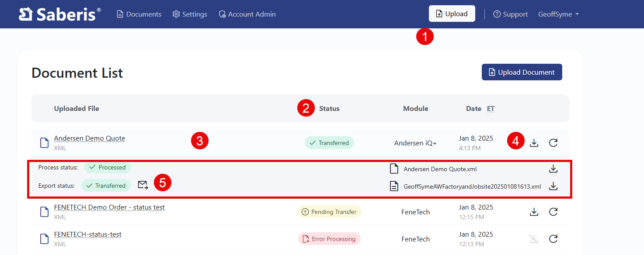Navigate to Account Admin
The width and height of the screenshot is (644, 255).
click(247, 14)
